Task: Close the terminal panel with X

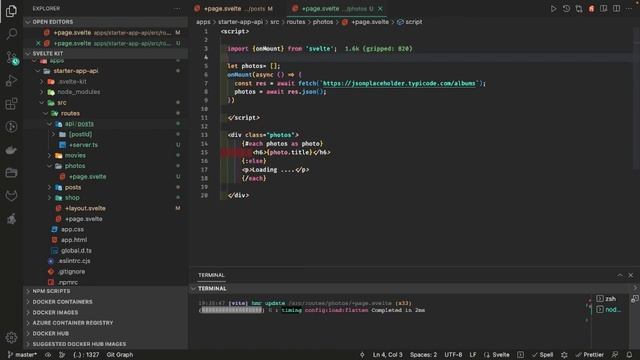Action: (x=631, y=275)
